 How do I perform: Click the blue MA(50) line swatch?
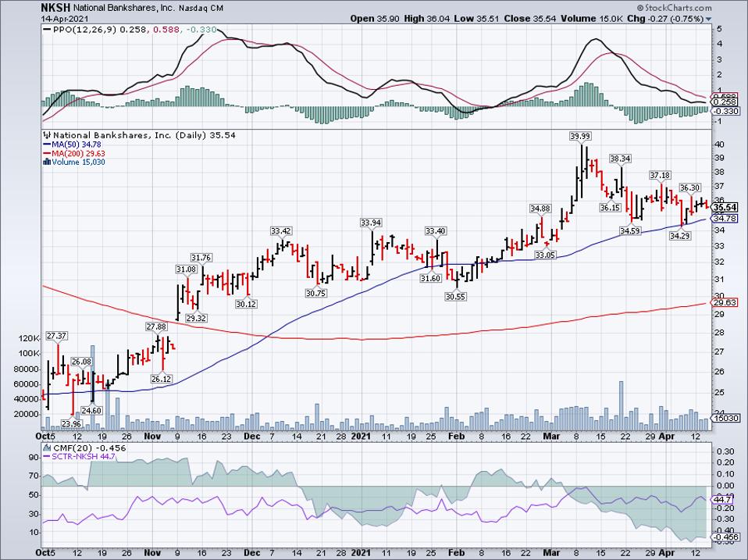tap(47, 144)
